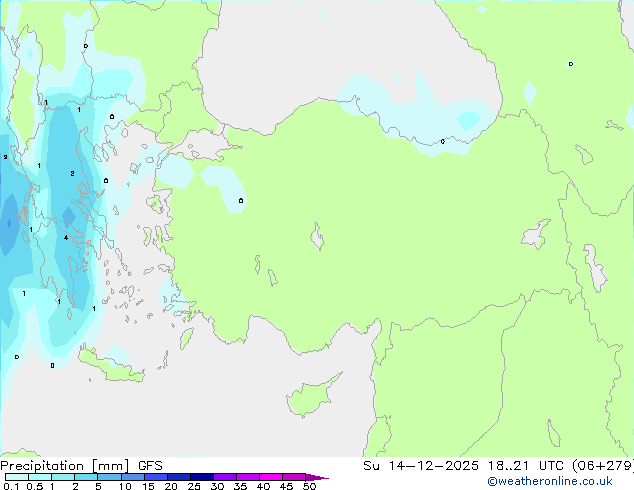Click the over-50 mm legend arrow tip
Screen dimensions: 634x490
[x=317, y=477]
